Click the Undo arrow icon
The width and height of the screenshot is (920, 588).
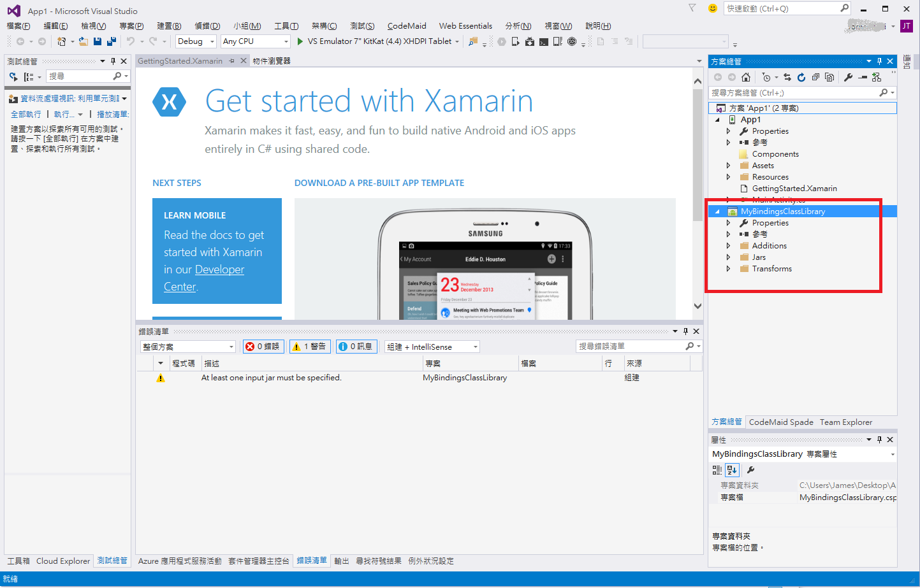[x=130, y=41]
